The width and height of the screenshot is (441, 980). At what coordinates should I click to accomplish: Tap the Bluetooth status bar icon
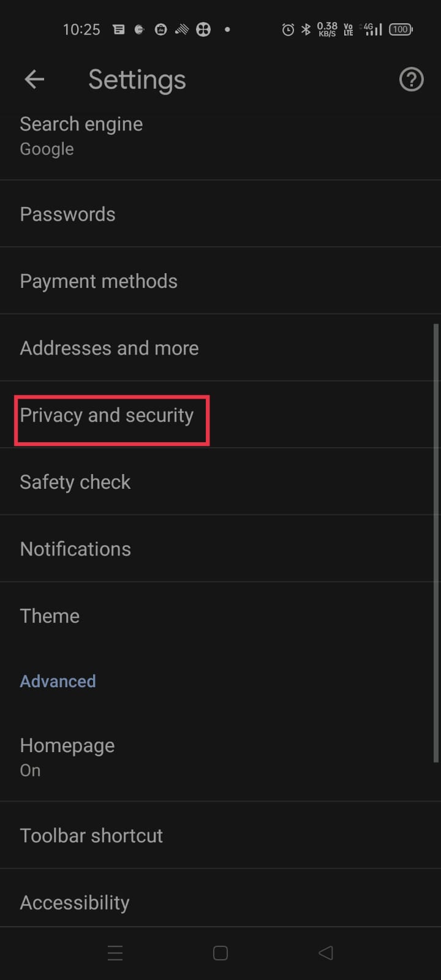[x=306, y=29]
